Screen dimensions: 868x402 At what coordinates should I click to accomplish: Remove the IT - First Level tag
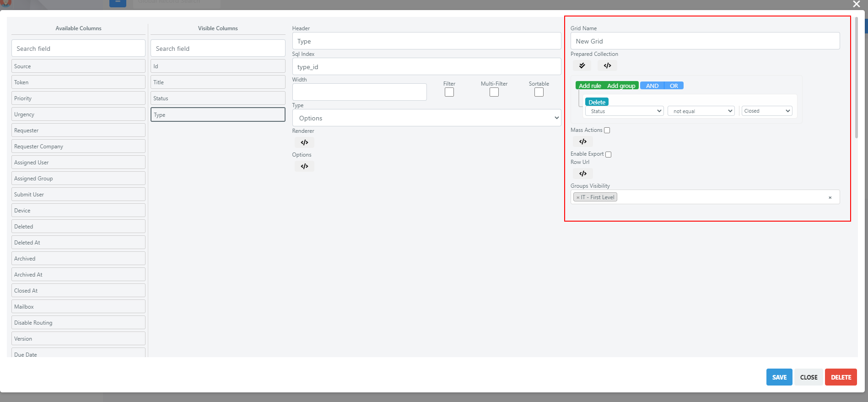(x=578, y=197)
